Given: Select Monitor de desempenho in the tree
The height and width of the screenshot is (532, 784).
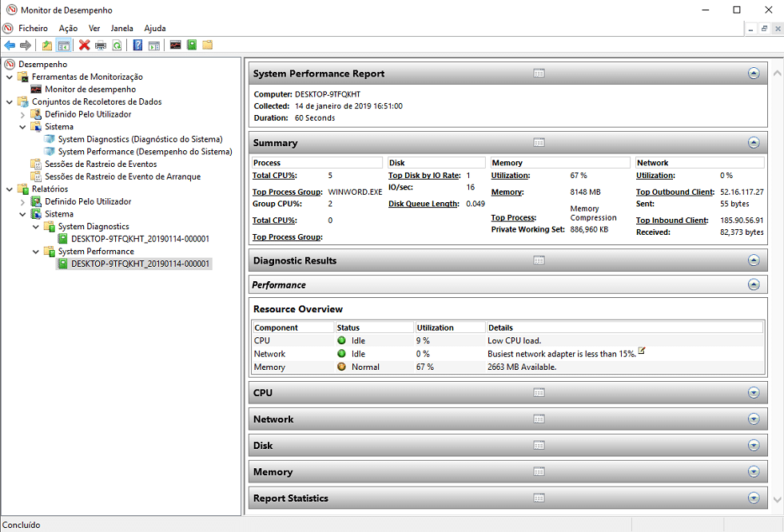Looking at the screenshot, I should 90,89.
